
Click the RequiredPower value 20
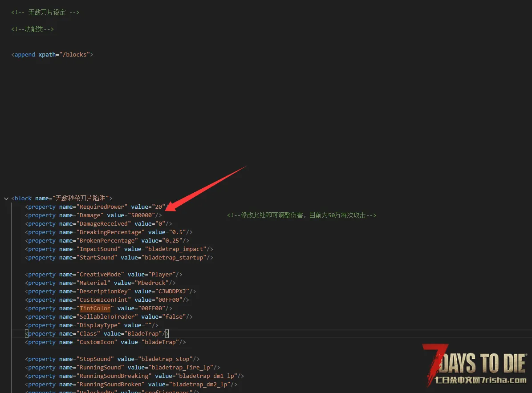point(158,207)
